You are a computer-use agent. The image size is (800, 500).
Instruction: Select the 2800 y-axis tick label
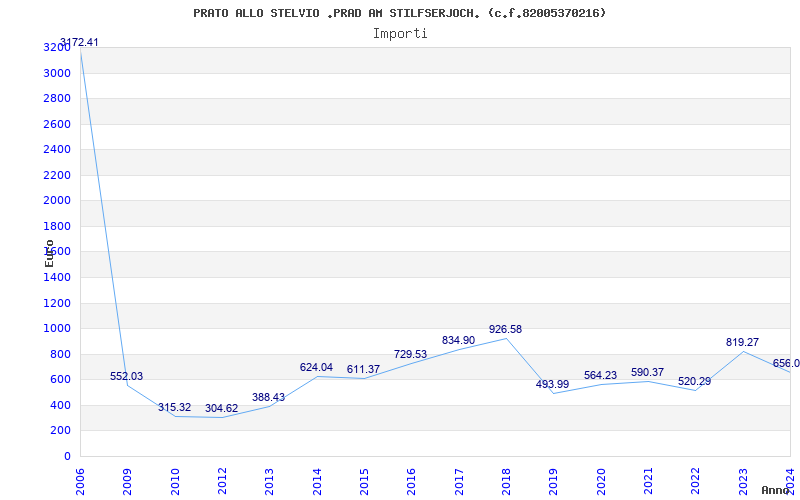(57, 98)
